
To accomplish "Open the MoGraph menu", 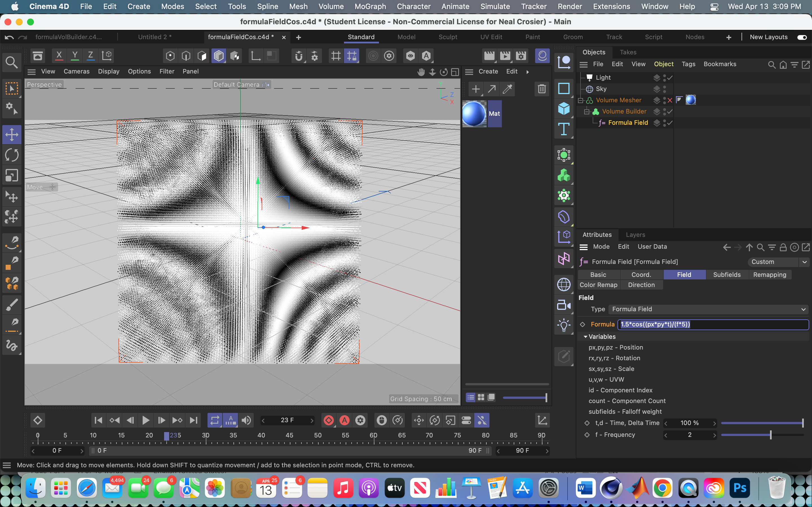I will click(370, 6).
